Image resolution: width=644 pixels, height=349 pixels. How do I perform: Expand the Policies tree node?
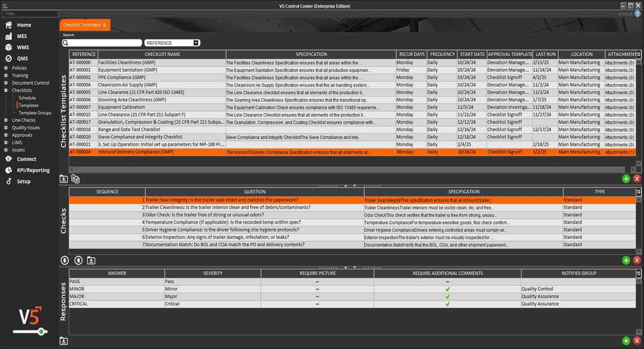click(x=6, y=68)
